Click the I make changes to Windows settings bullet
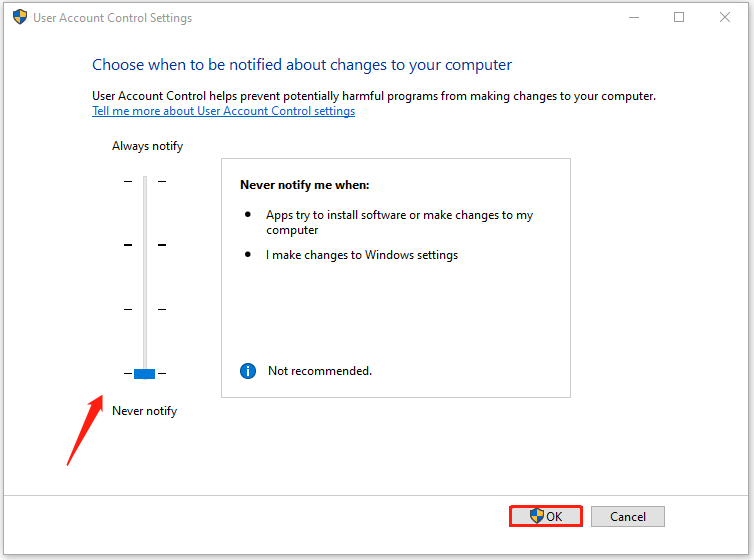Viewport: 754px width, 560px height. [362, 255]
